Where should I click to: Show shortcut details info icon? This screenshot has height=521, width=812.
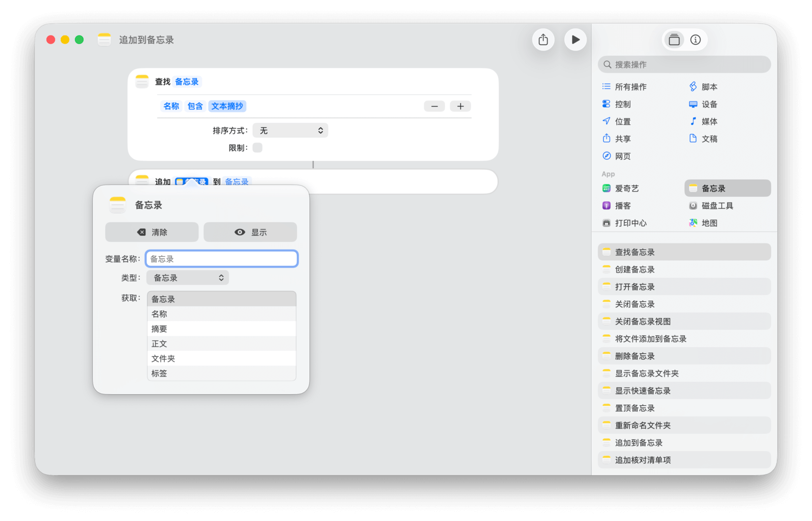tap(695, 40)
